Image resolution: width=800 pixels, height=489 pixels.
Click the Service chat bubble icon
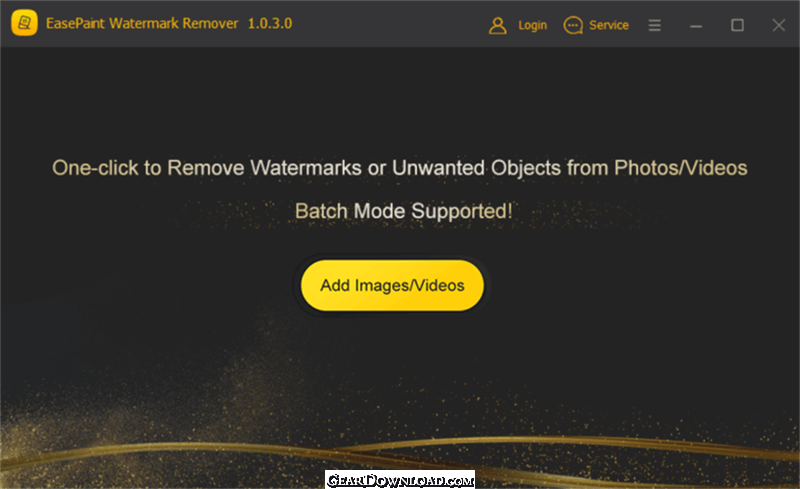coord(573,25)
